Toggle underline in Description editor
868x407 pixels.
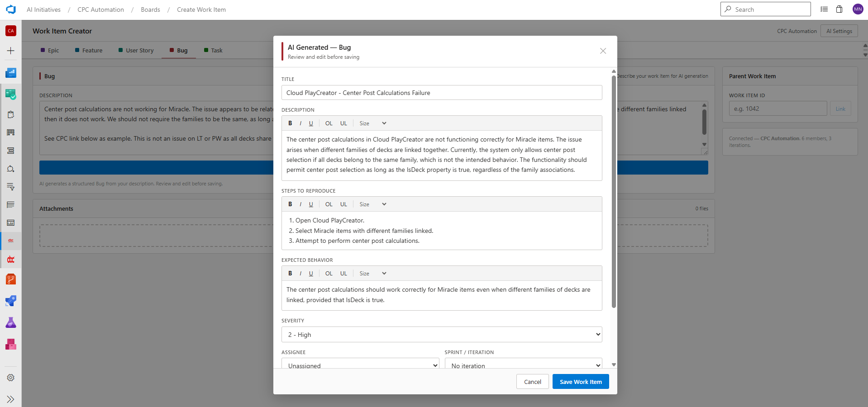[311, 123]
